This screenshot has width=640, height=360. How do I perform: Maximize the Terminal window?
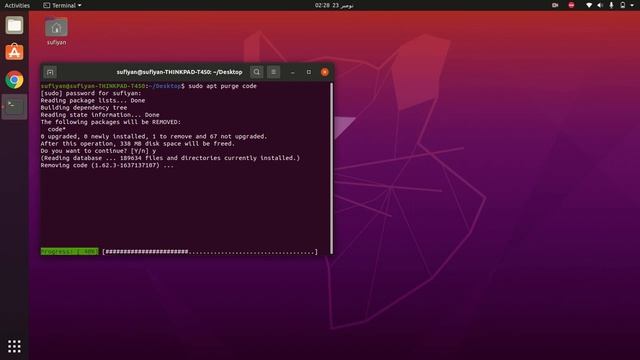pos(309,72)
